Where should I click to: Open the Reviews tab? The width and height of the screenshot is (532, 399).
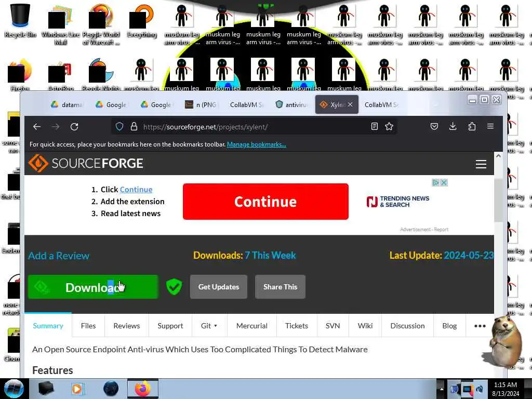tap(127, 326)
